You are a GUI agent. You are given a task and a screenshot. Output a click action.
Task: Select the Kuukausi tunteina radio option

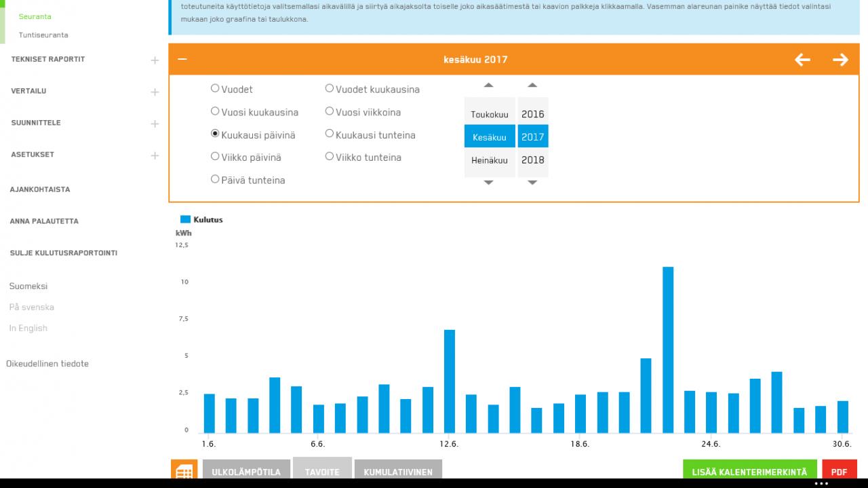point(330,134)
